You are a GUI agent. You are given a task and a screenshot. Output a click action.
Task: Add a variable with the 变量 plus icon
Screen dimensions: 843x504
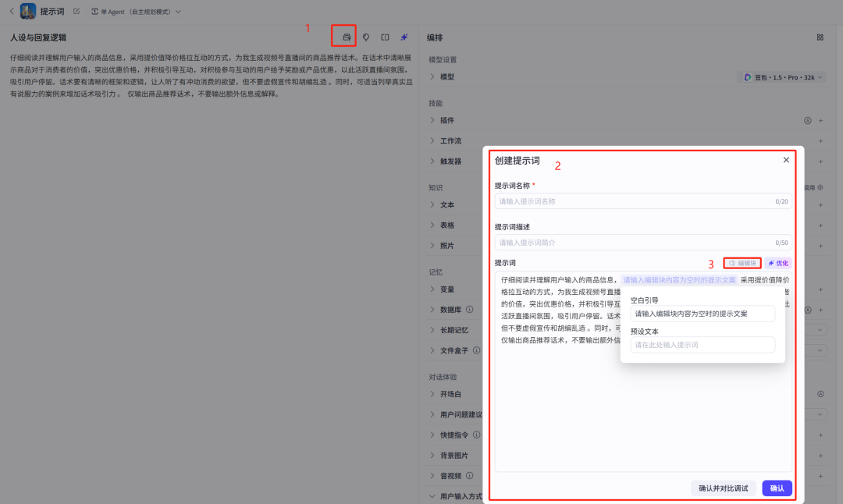pyautogui.click(x=821, y=289)
